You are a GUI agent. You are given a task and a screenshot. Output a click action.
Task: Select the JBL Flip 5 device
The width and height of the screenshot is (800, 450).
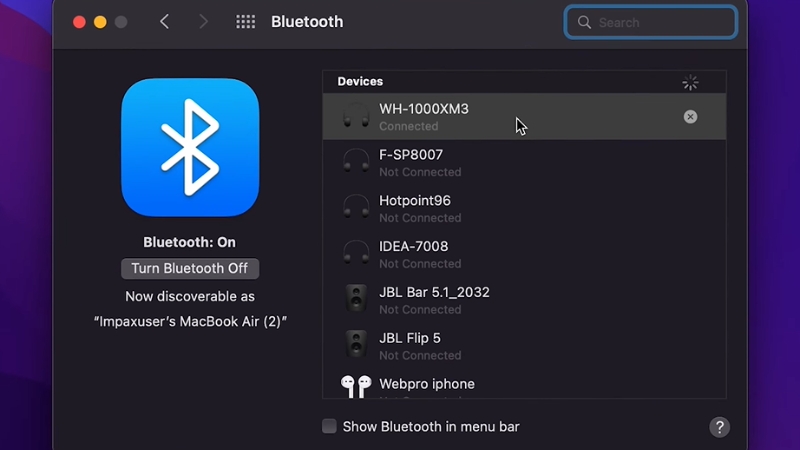(524, 346)
